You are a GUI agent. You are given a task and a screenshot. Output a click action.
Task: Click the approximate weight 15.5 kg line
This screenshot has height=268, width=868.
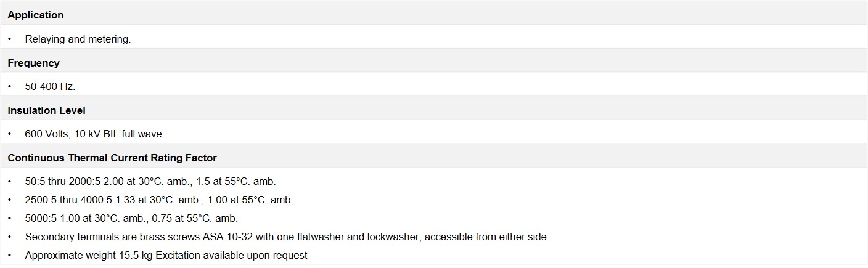coord(166,255)
